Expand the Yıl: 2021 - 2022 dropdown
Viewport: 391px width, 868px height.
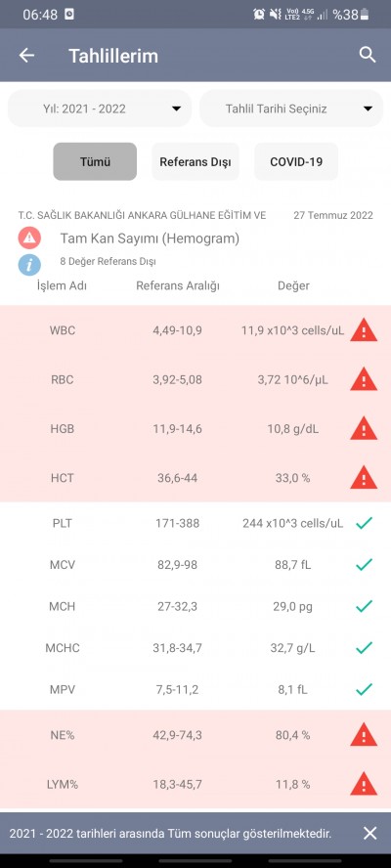coord(100,108)
